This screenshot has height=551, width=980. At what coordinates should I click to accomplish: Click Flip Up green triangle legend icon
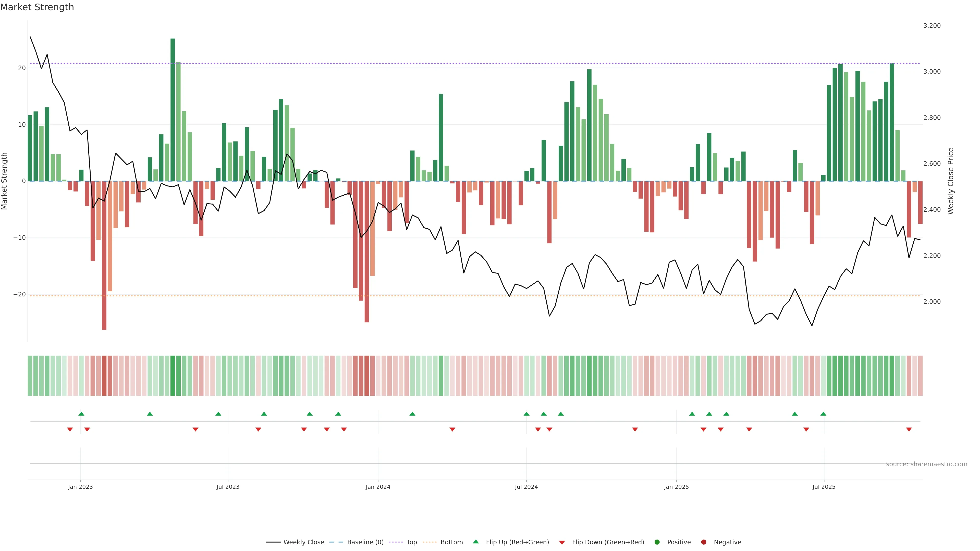pyautogui.click(x=475, y=542)
